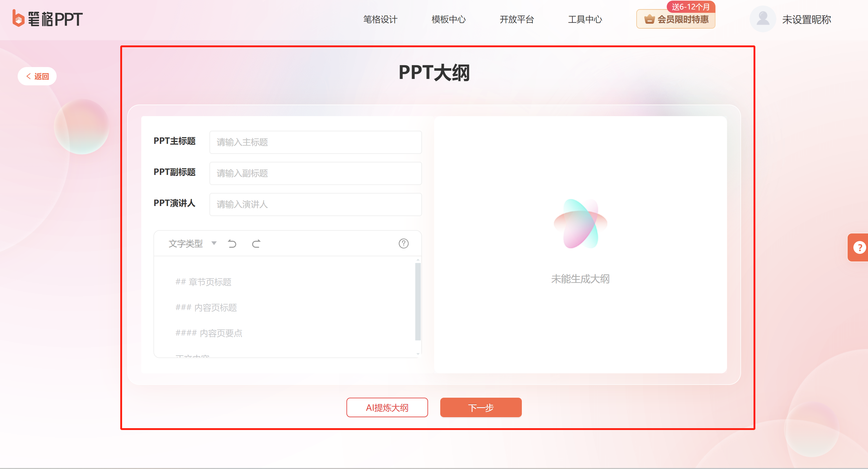The width and height of the screenshot is (868, 469).
Task: Click the user avatar icon
Action: click(763, 19)
